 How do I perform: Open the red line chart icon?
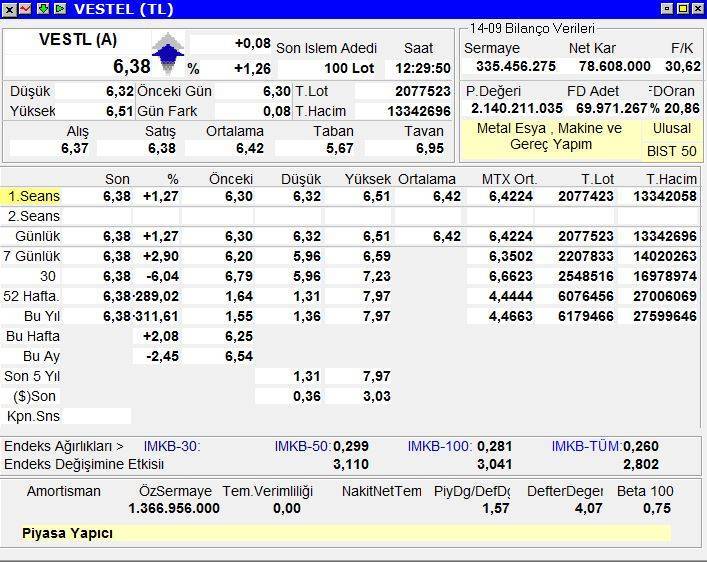tap(25, 9)
